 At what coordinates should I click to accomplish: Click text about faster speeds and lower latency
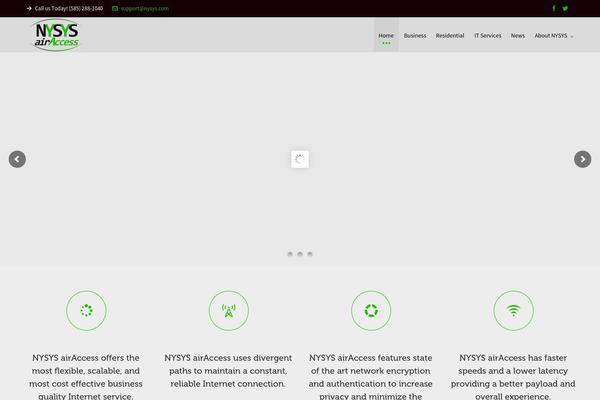(513, 377)
